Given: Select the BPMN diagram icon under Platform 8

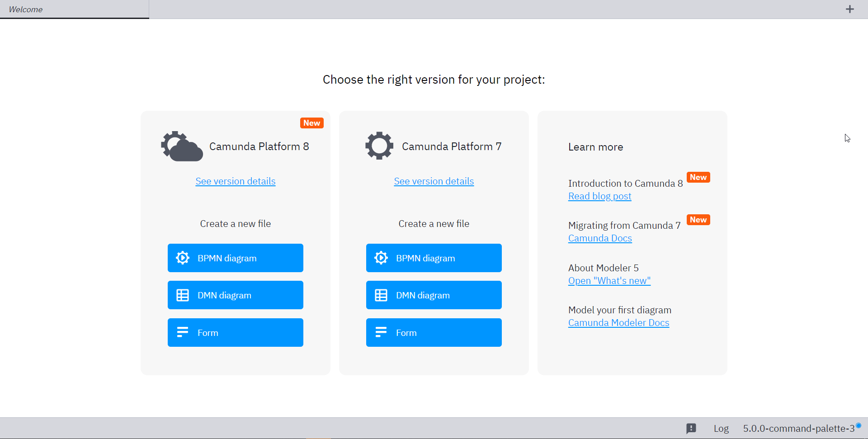Looking at the screenshot, I should 182,258.
